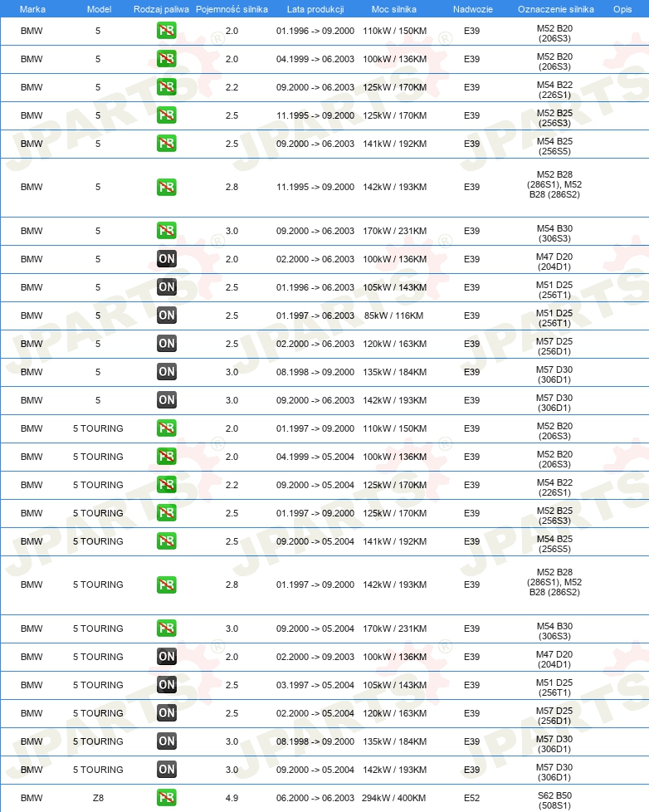Click diesel ON icon in 02.2000 -> 09.2003 row
649x812 pixels.
pyautogui.click(x=167, y=657)
